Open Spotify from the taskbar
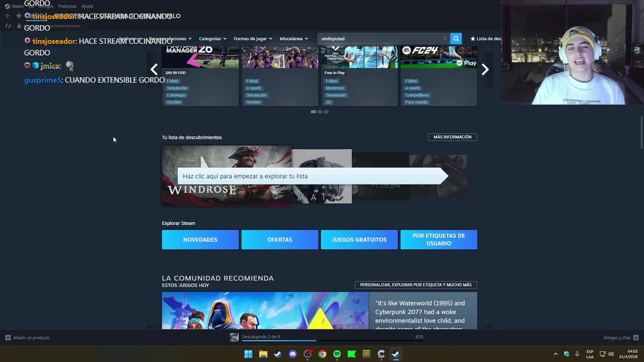The height and width of the screenshot is (362, 644). point(337,354)
